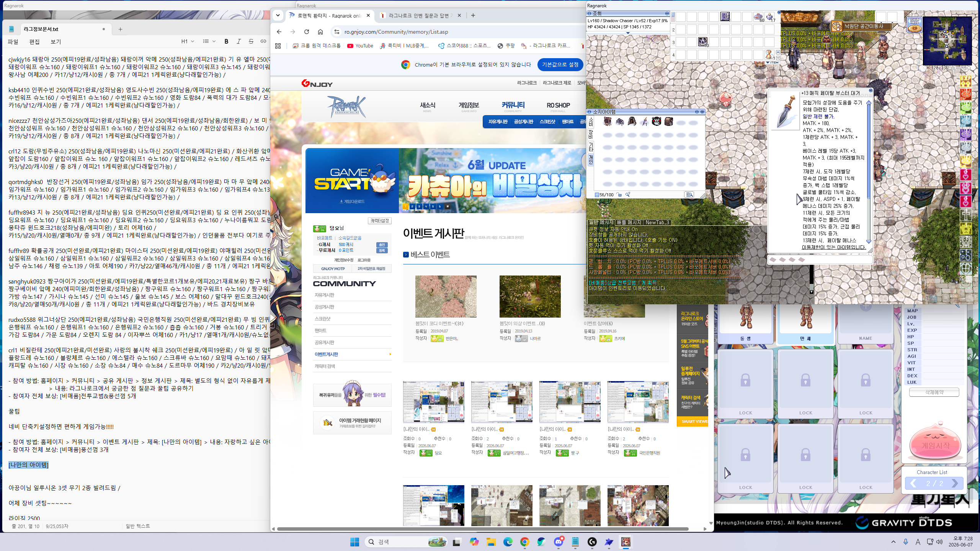Go to previous character list page
Screen dimensions: 980x551
point(913,483)
